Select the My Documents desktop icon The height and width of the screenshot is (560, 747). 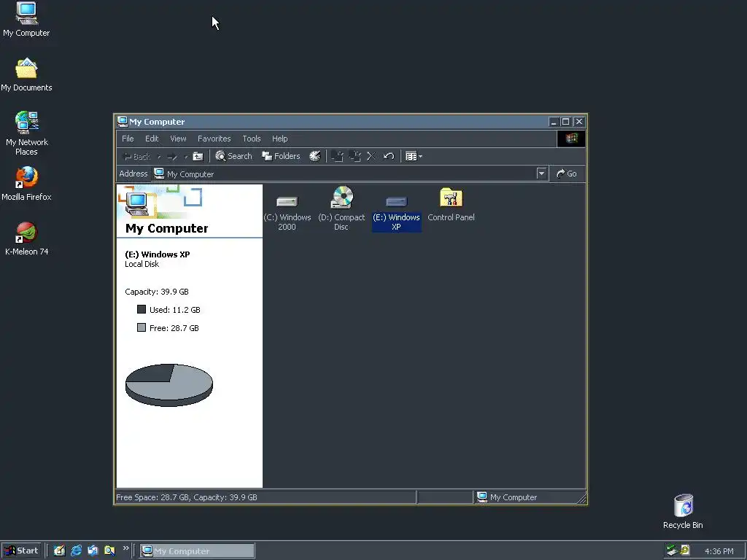26,75
